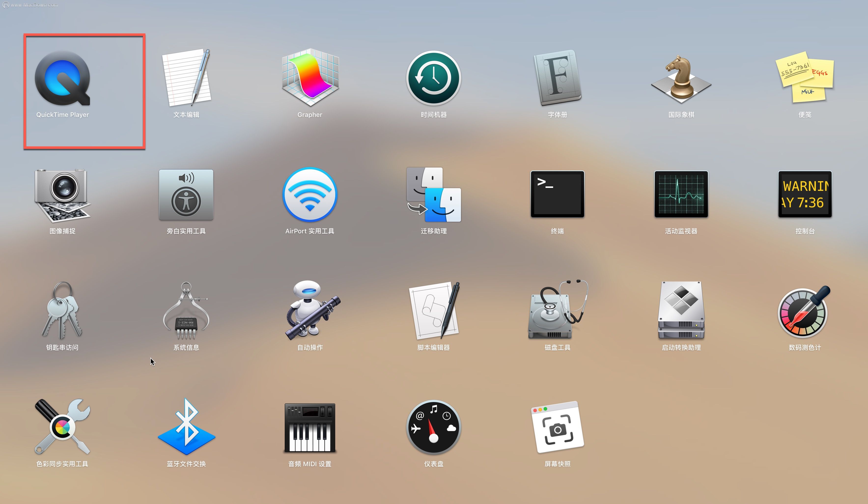Open 数码测色计 color meter icon
This screenshot has height=504, width=868.
(804, 311)
